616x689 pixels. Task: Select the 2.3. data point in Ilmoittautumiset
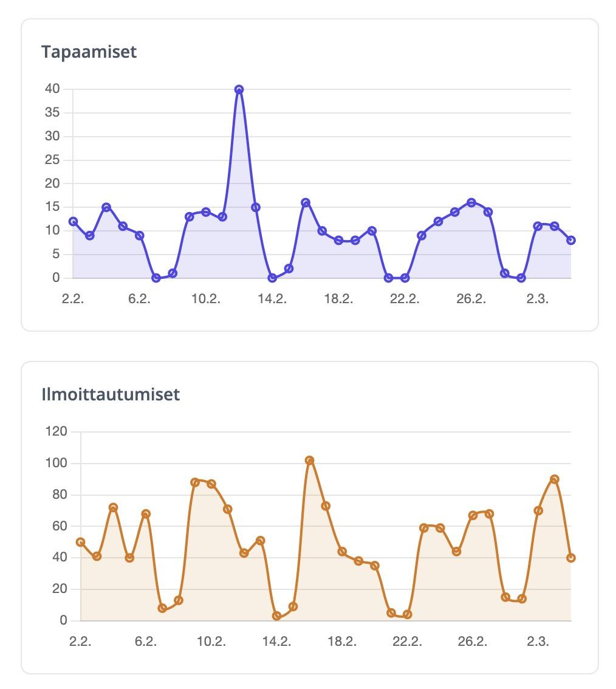coord(538,510)
